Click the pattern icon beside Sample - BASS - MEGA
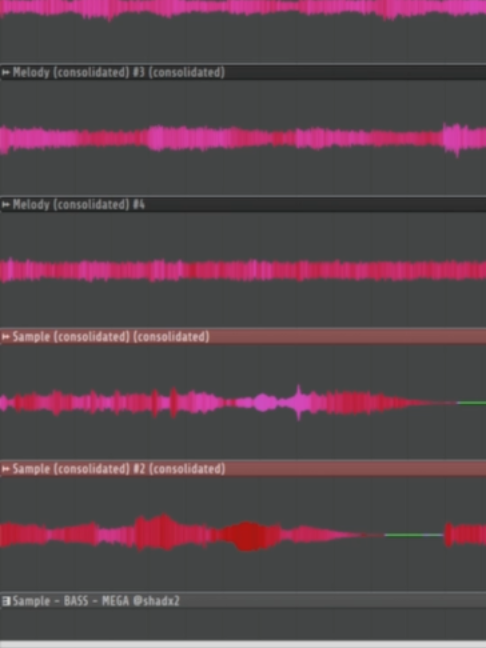This screenshot has width=486, height=648. (x=6, y=601)
